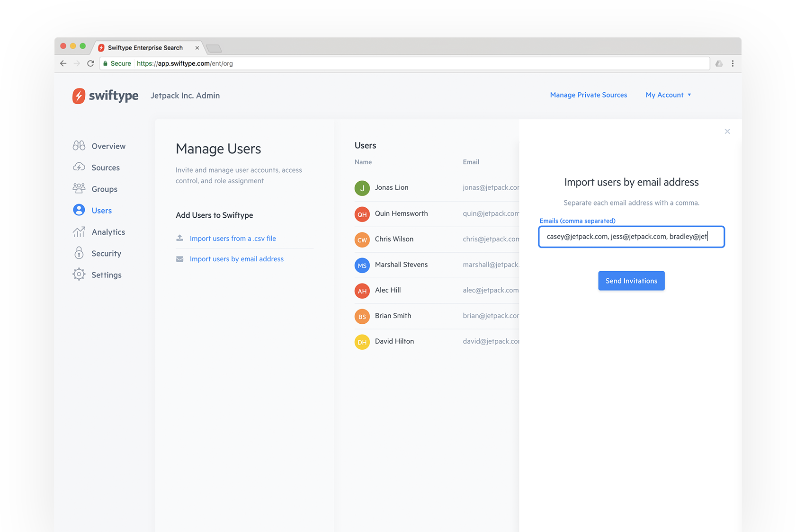Click the name Quin Hemsworth

(401, 213)
